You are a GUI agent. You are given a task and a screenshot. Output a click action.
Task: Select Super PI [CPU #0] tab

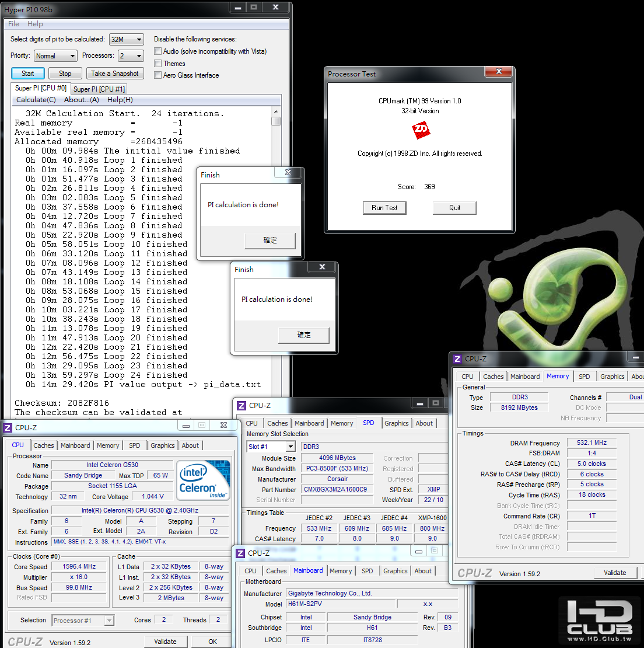(40, 88)
